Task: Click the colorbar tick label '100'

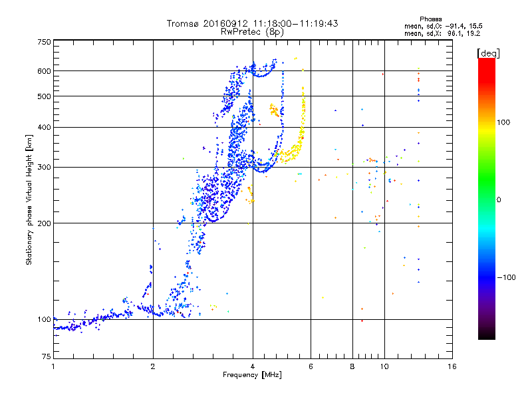Action: 503,122
